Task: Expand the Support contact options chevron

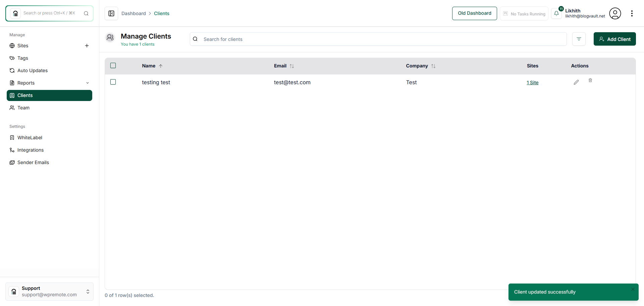Action: 88,292
